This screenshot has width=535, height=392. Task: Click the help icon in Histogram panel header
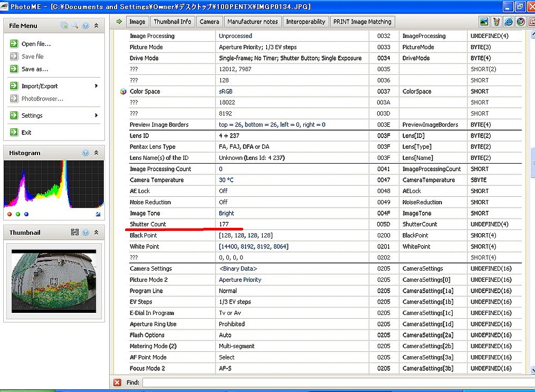(86, 153)
